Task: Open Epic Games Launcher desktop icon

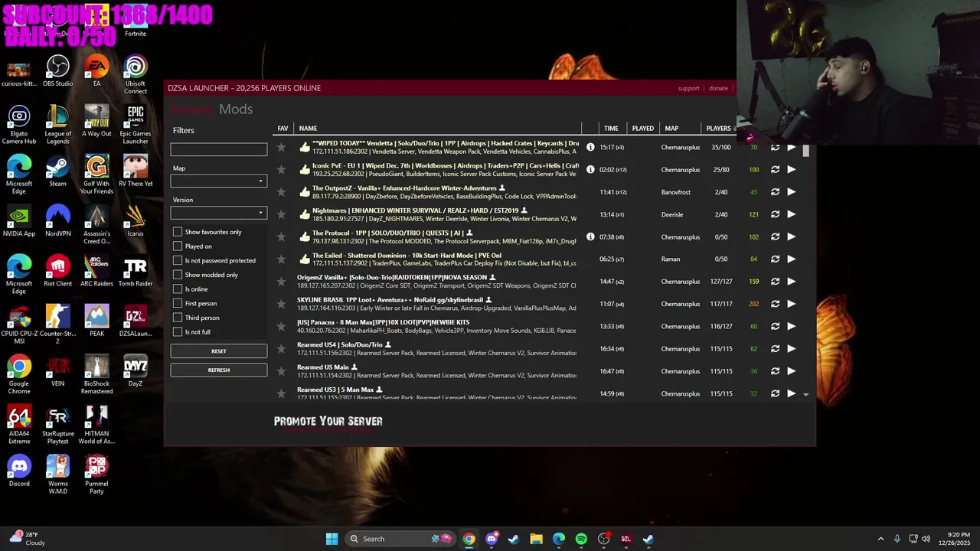Action: pyautogui.click(x=136, y=125)
